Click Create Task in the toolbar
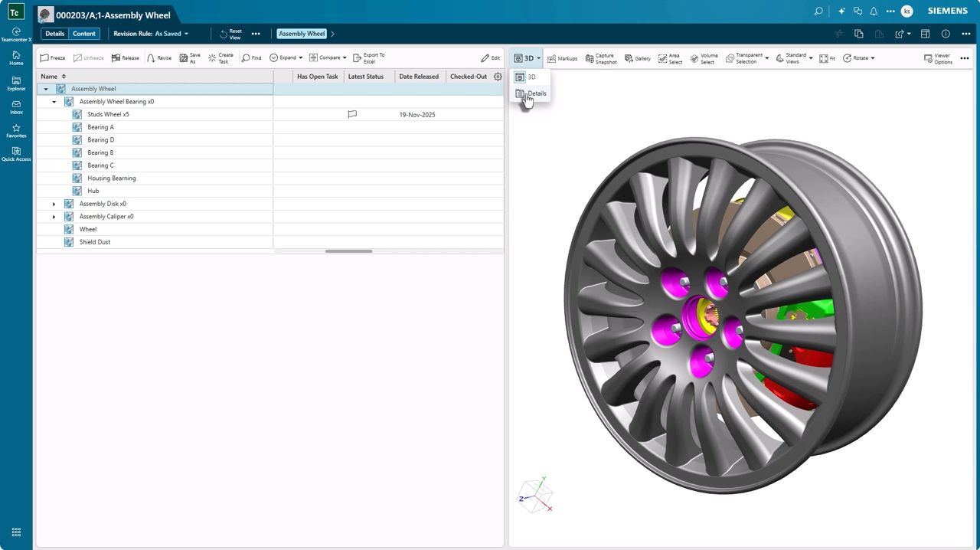 pyautogui.click(x=220, y=58)
